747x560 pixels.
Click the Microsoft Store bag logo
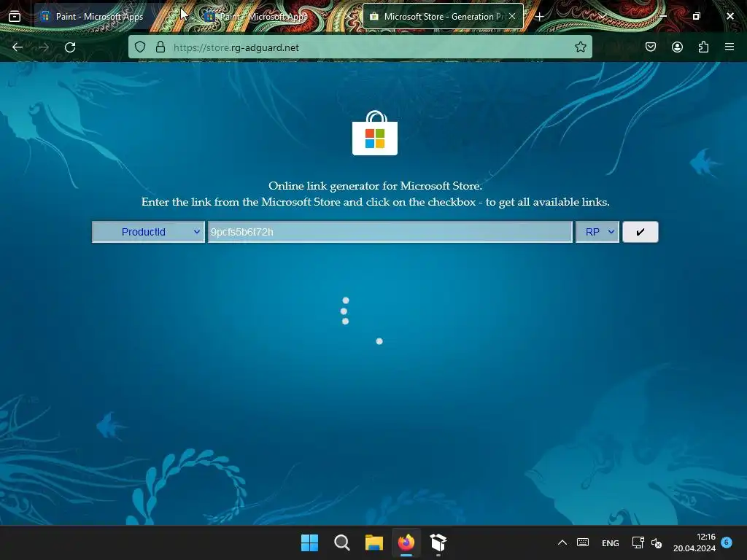tap(375, 133)
